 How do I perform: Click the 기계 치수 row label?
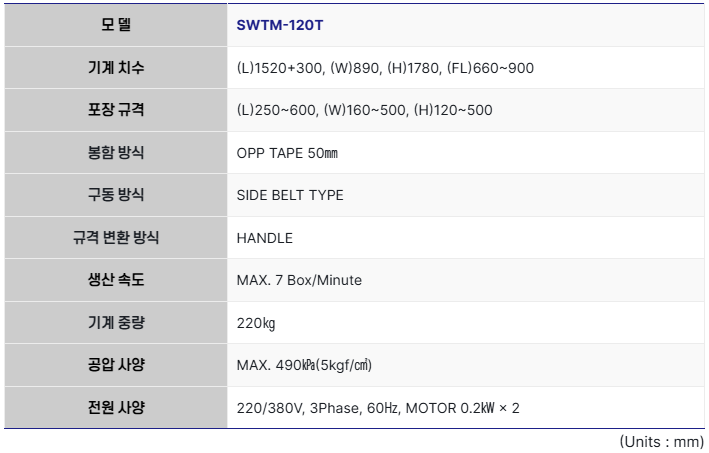(116, 68)
